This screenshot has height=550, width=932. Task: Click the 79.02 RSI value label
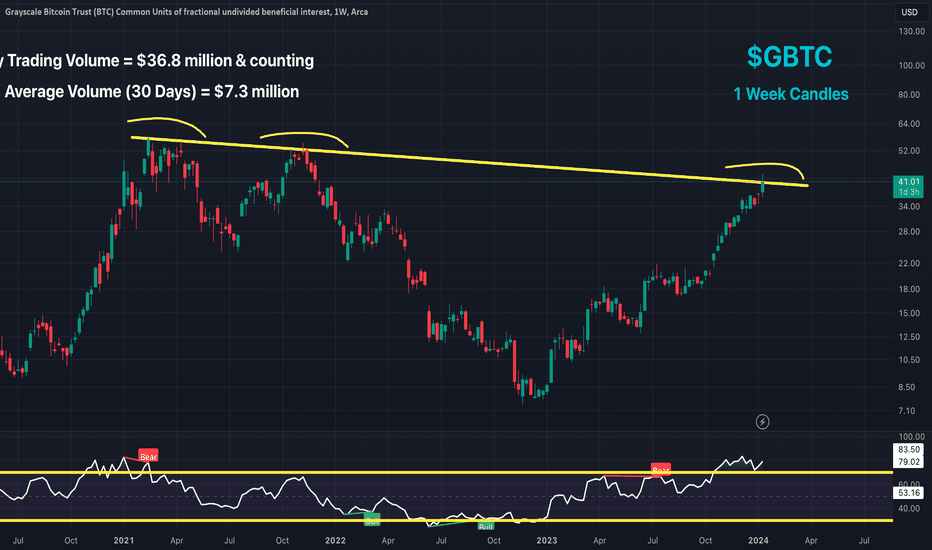909,462
